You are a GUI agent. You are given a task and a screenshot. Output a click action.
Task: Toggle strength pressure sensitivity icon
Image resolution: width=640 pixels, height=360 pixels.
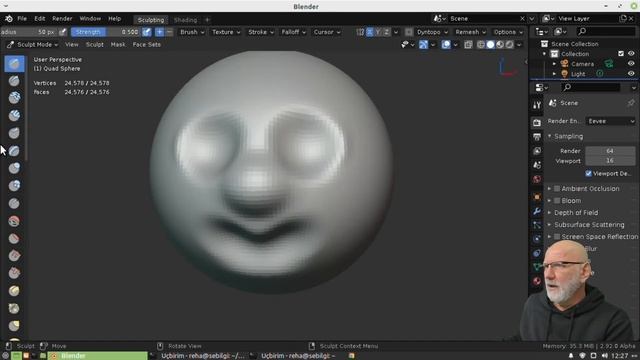[147, 32]
